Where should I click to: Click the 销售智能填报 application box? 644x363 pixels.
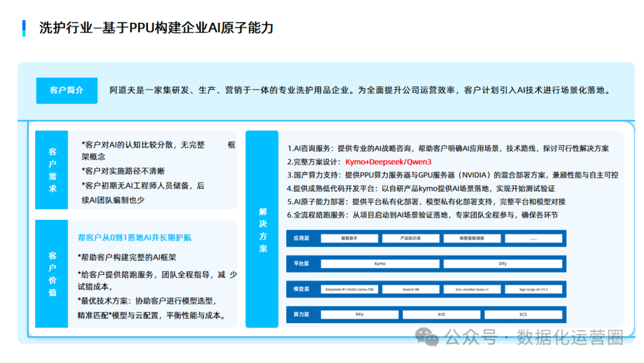(473, 238)
